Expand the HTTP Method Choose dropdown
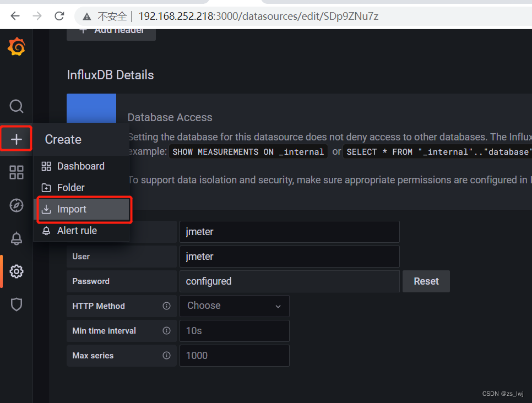 coord(235,306)
